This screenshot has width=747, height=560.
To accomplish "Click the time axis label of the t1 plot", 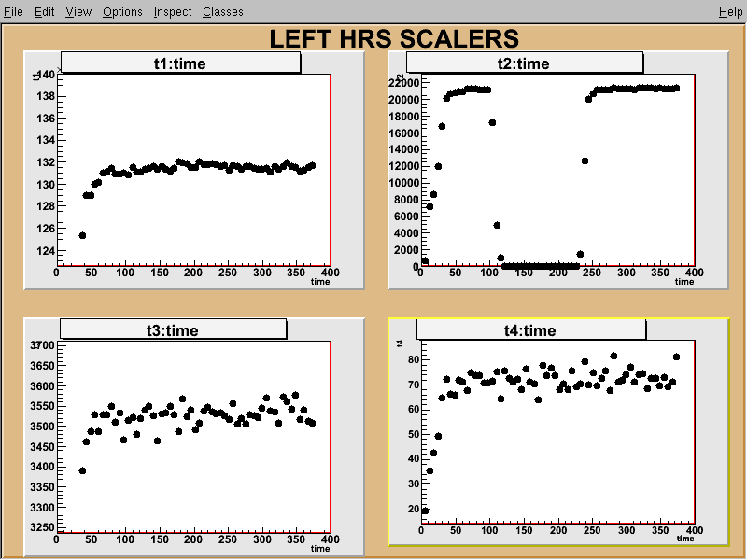I will point(320,282).
